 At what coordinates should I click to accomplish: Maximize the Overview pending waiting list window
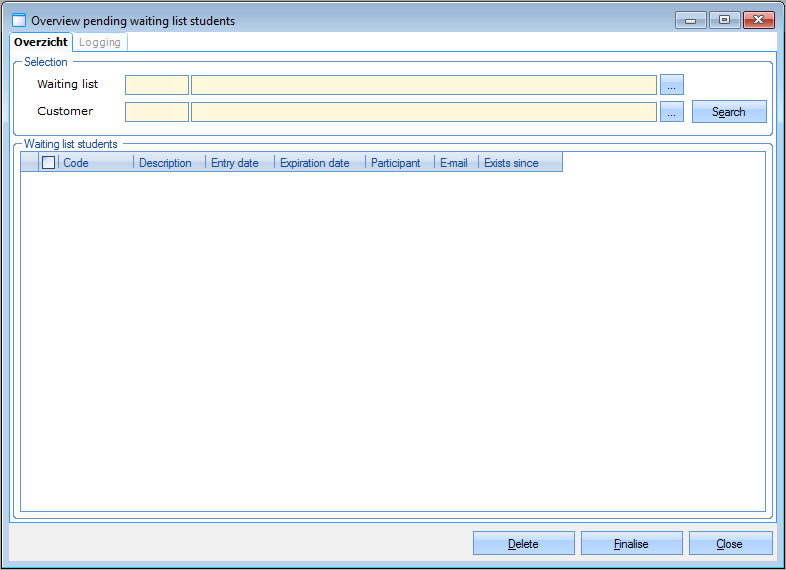coord(725,20)
